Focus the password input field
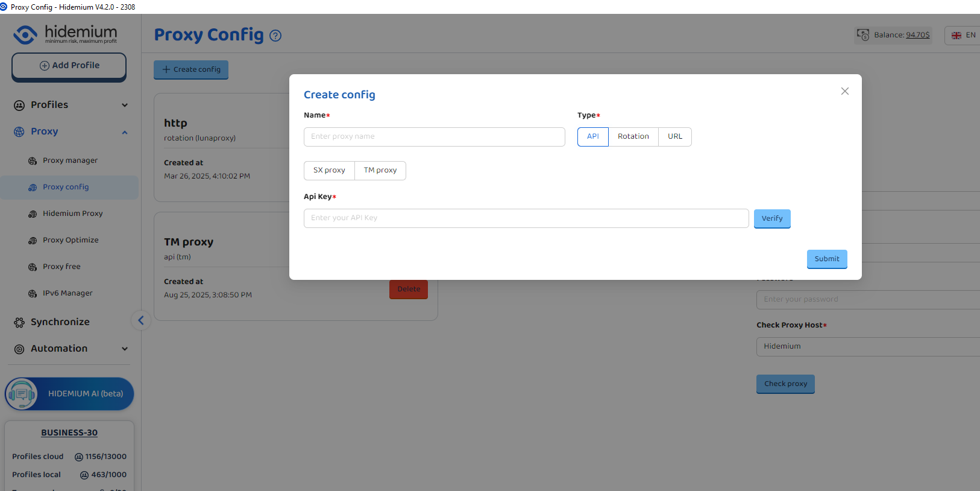The width and height of the screenshot is (980, 491). click(868, 300)
